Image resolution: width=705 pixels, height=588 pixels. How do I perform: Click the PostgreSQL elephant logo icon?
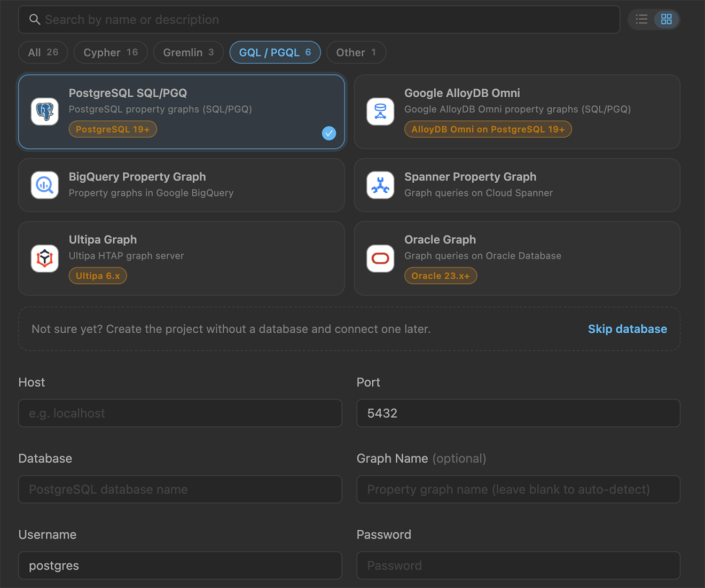click(x=45, y=112)
